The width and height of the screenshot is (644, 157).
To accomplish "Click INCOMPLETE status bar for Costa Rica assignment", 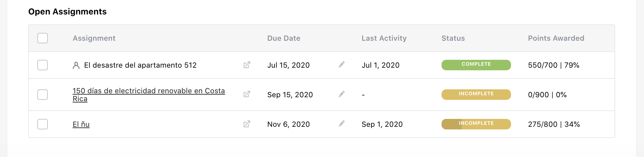I will [476, 94].
